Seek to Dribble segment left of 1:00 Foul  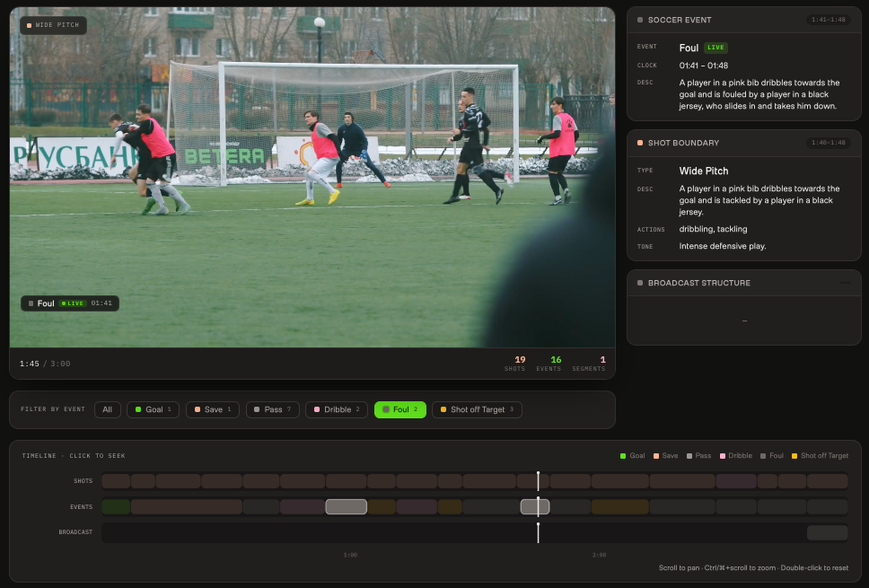point(302,506)
